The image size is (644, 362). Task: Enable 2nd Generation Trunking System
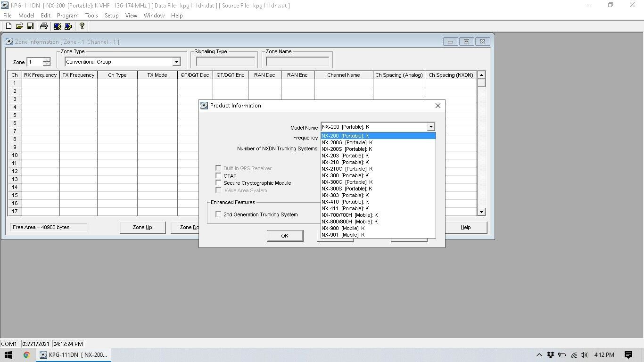pos(218,214)
